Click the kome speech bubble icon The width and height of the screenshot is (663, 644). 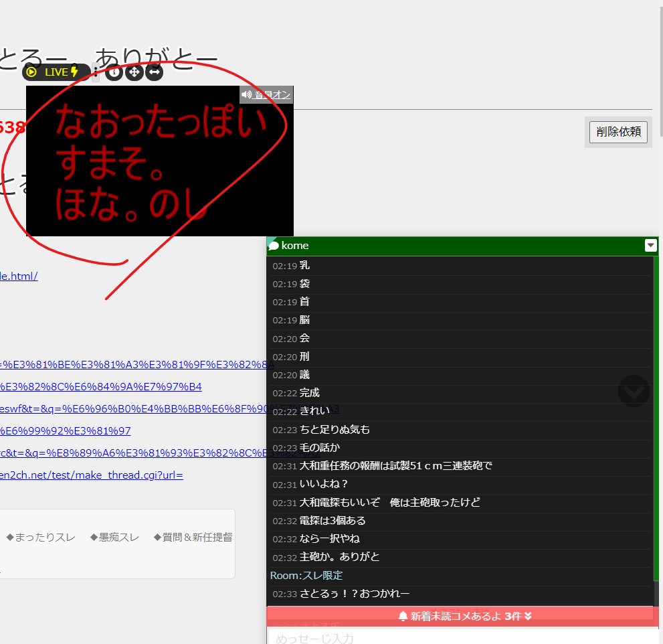[x=274, y=245]
